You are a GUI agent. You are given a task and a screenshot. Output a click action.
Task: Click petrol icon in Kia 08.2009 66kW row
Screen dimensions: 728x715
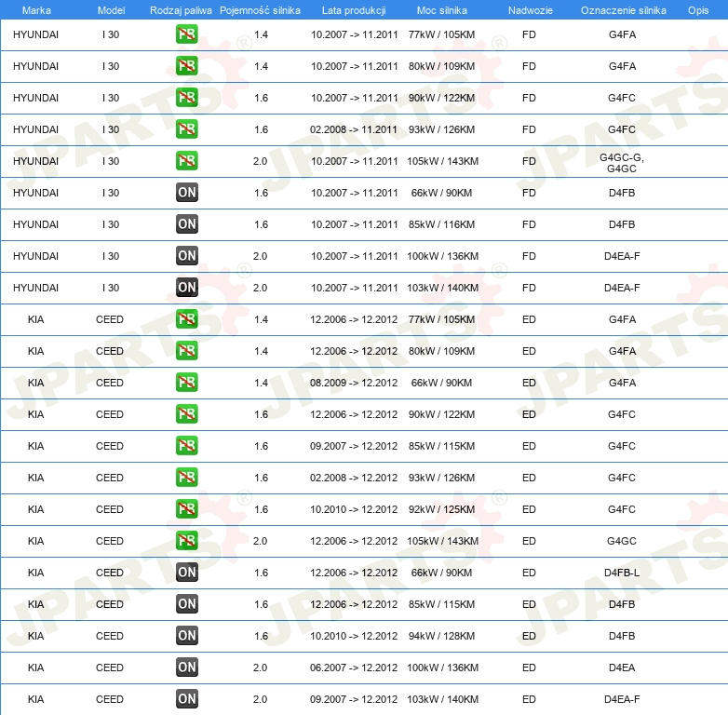pyautogui.click(x=186, y=382)
